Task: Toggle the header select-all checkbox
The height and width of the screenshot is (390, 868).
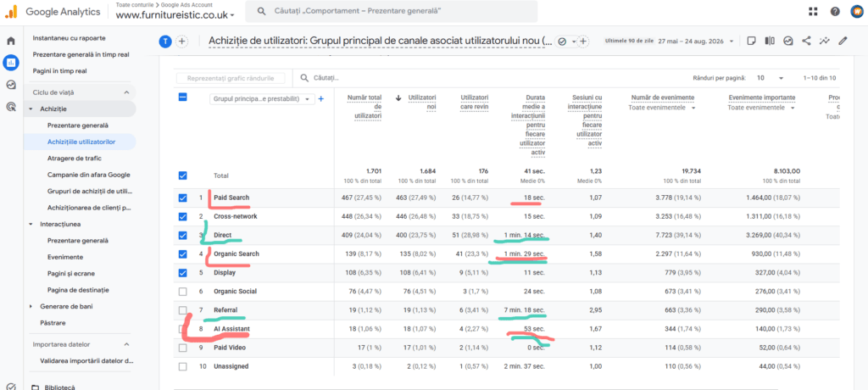Action: tap(183, 97)
